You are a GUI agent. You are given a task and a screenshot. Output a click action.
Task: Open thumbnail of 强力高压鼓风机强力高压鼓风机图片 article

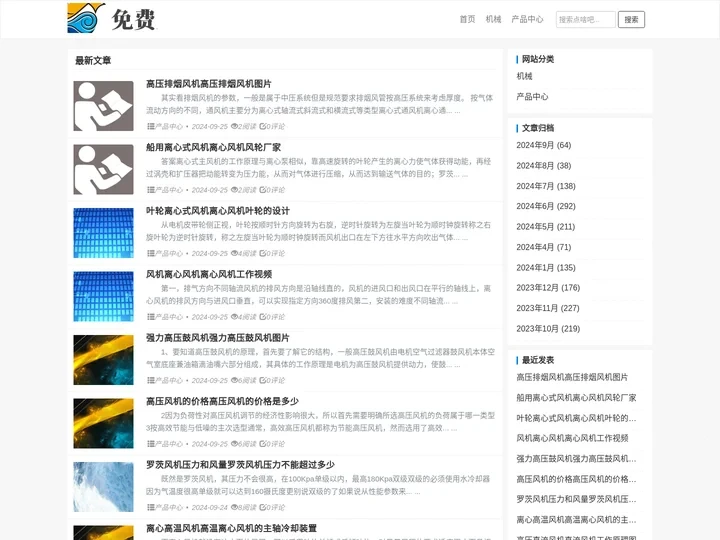[103, 360]
